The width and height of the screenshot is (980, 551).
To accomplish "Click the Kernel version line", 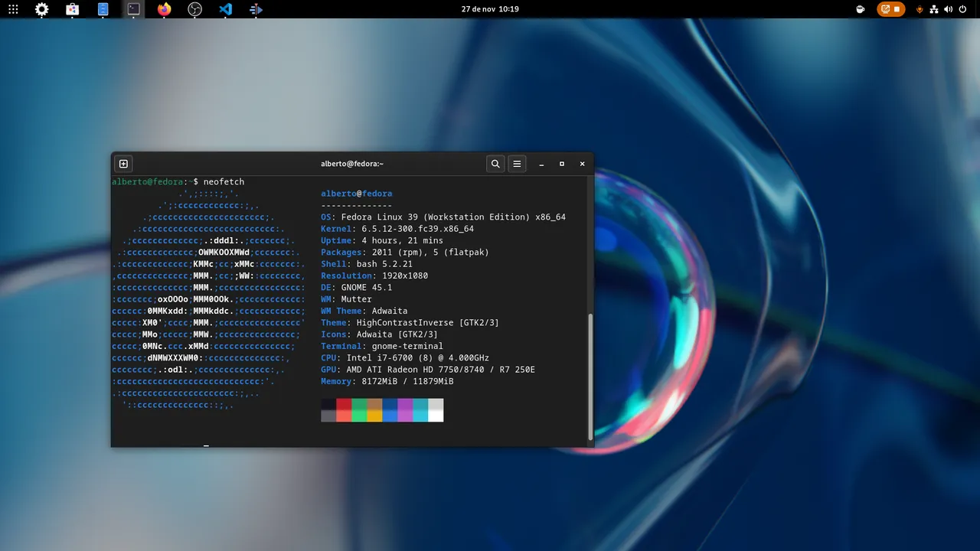I will click(397, 229).
